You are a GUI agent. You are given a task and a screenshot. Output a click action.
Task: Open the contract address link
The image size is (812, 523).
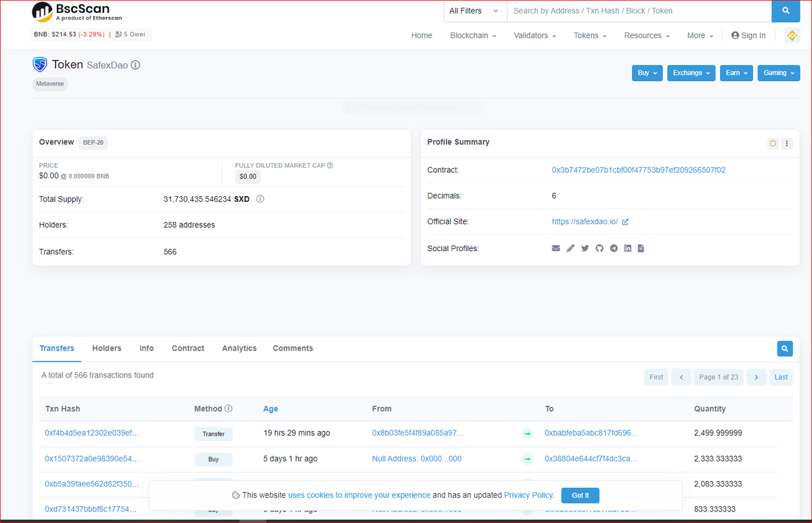[x=639, y=170]
